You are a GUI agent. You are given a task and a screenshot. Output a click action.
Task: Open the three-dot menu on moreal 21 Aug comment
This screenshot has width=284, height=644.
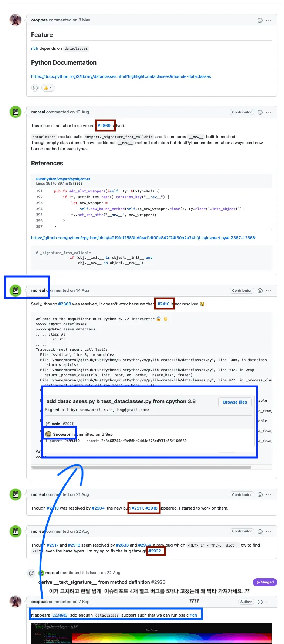coord(268,494)
